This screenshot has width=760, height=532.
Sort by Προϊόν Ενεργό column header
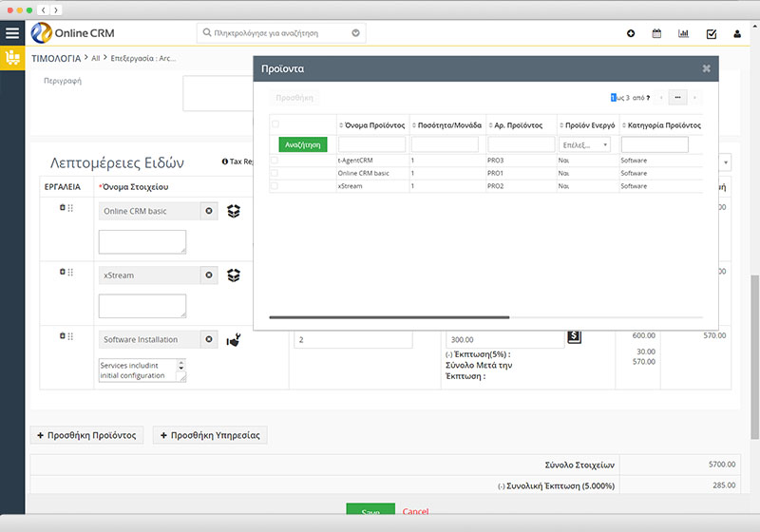(x=587, y=125)
